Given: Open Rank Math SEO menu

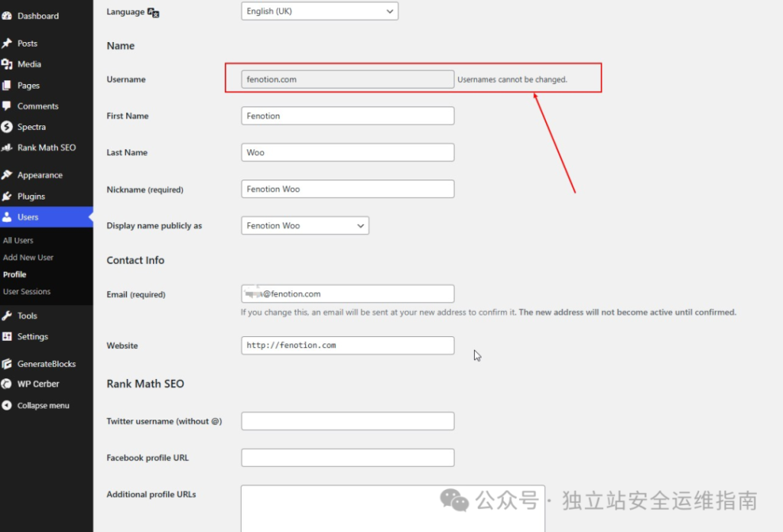Looking at the screenshot, I should (x=47, y=148).
